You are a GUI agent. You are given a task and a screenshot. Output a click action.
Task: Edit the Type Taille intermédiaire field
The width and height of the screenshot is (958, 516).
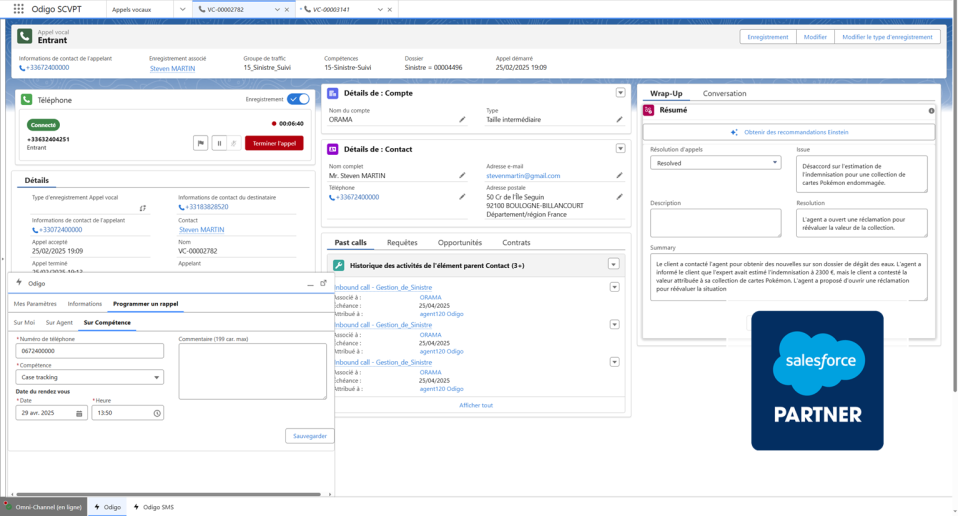point(619,120)
